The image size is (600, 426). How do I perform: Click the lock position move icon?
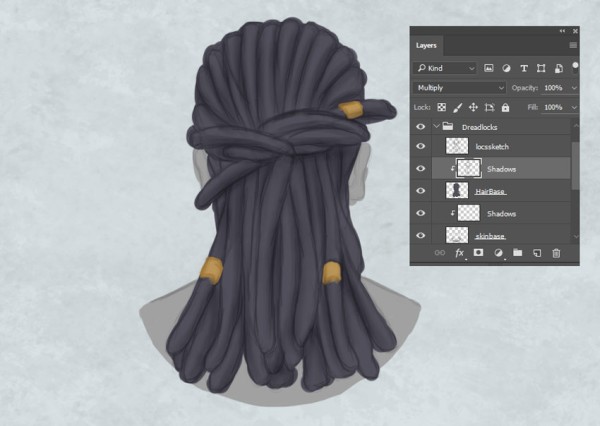[x=473, y=107]
